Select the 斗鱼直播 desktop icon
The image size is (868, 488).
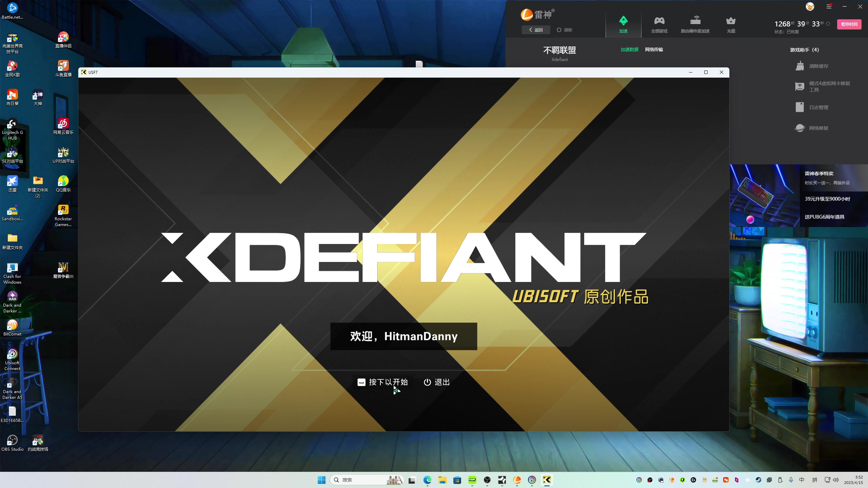point(63,68)
